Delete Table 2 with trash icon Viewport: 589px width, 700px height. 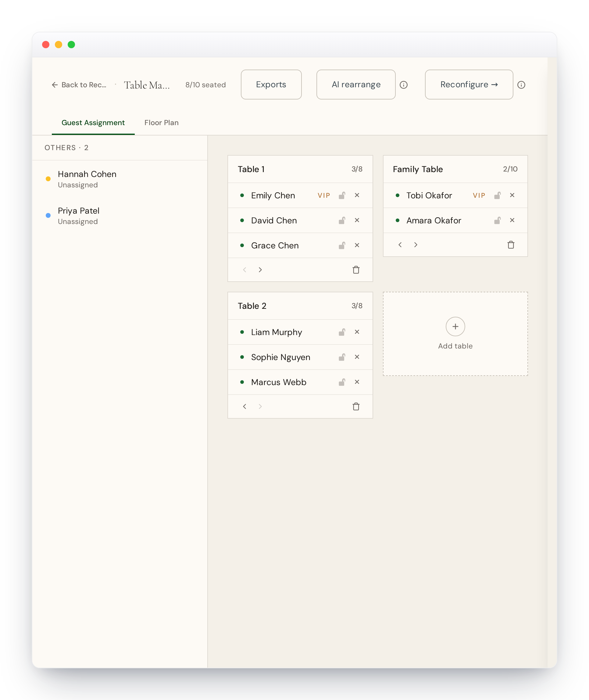coord(356,406)
